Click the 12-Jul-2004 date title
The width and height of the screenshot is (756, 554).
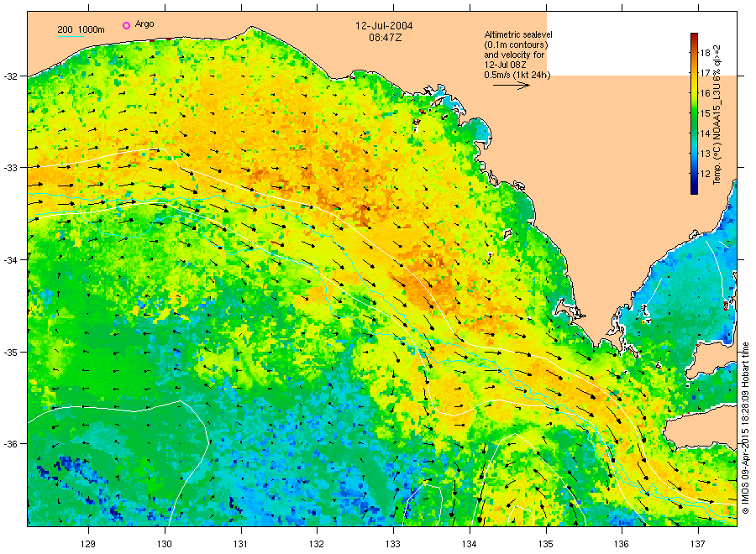(384, 26)
